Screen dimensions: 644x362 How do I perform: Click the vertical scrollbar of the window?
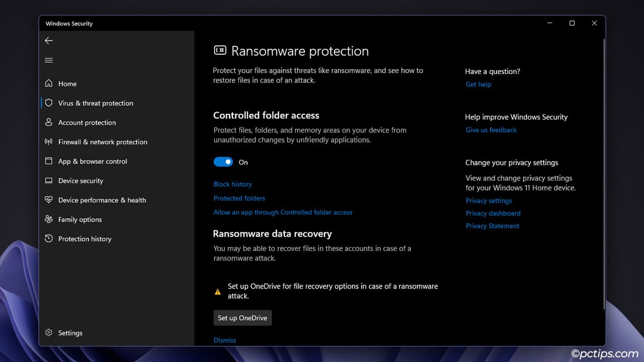[604, 174]
